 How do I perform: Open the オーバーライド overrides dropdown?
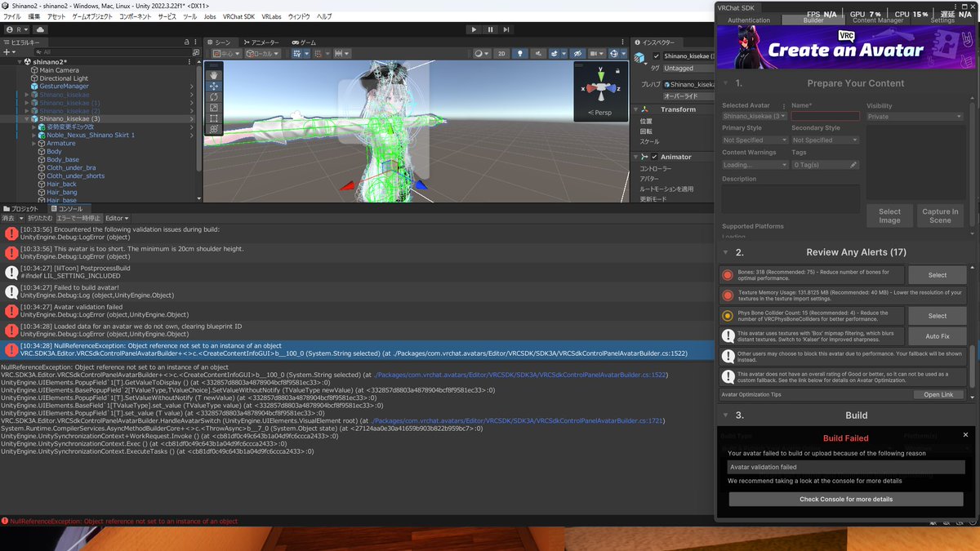click(688, 96)
